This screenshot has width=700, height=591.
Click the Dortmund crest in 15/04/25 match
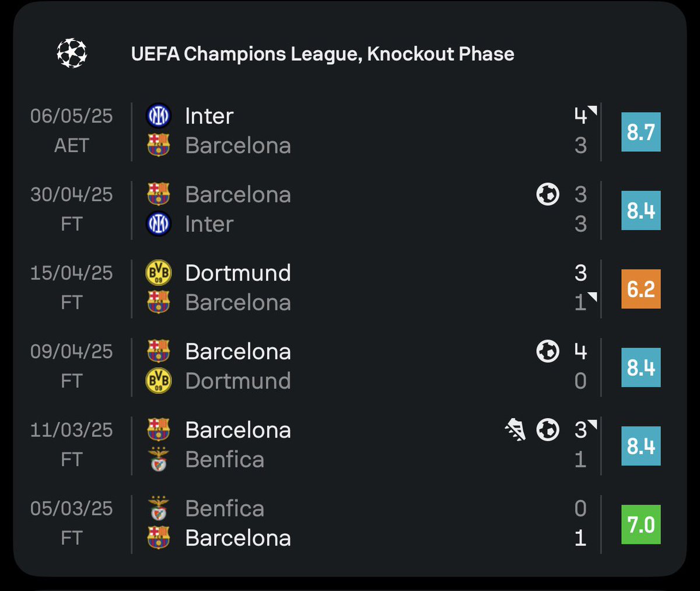pos(158,273)
